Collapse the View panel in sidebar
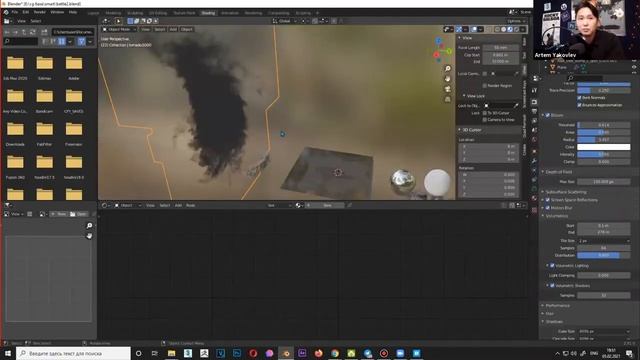The height and width of the screenshot is (360, 640). click(x=460, y=38)
